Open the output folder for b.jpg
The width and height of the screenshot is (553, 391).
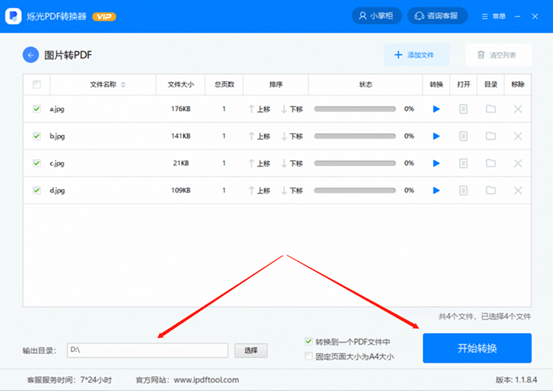pyautogui.click(x=491, y=136)
